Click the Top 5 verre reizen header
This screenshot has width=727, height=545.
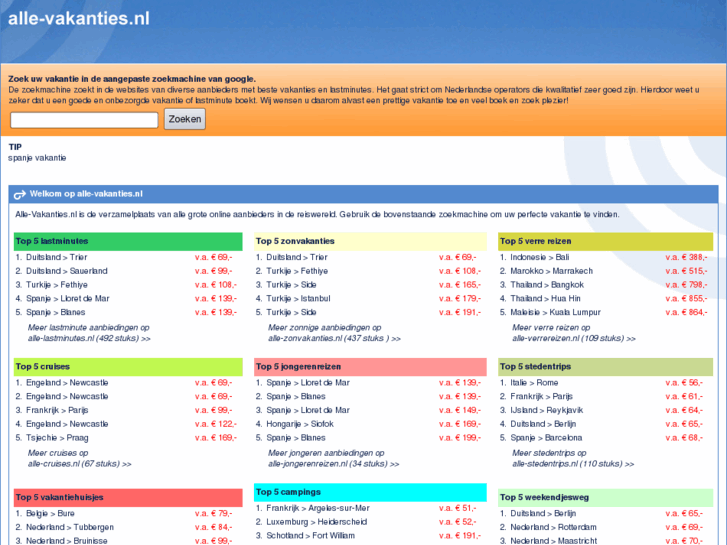point(606,242)
